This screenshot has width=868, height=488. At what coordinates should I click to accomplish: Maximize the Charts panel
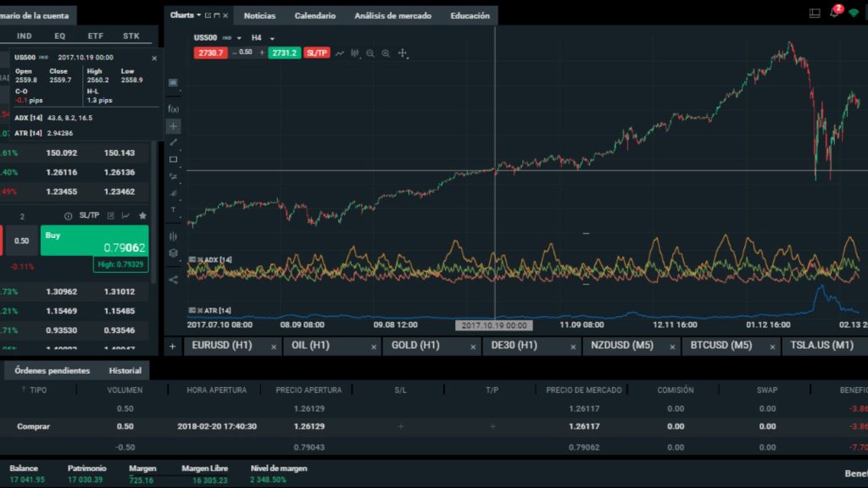click(x=216, y=15)
